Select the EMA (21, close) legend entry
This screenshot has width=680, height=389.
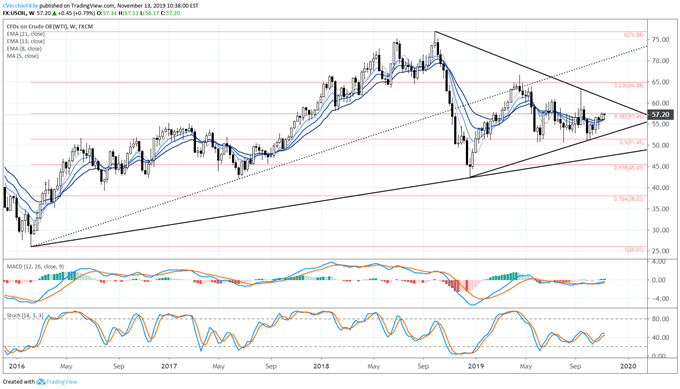(26, 34)
